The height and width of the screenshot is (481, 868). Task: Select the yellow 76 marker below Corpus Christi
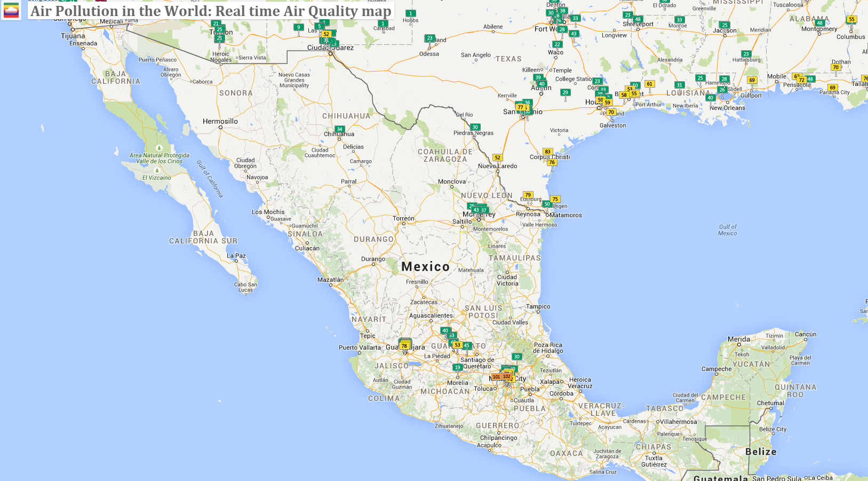tap(552, 162)
